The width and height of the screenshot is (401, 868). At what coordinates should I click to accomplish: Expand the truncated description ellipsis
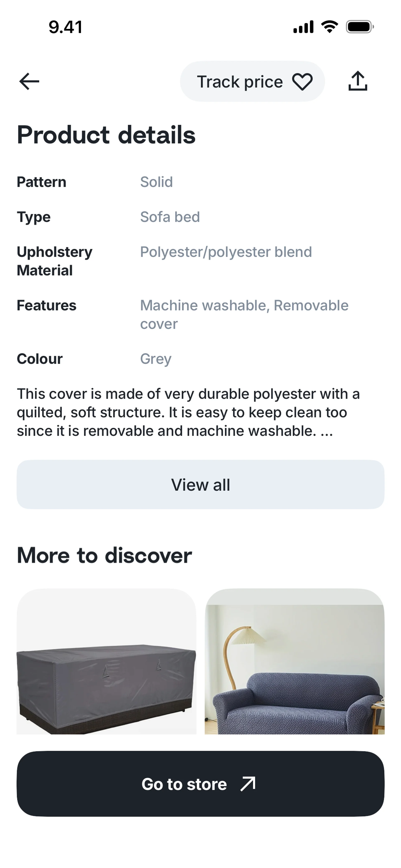(x=326, y=431)
